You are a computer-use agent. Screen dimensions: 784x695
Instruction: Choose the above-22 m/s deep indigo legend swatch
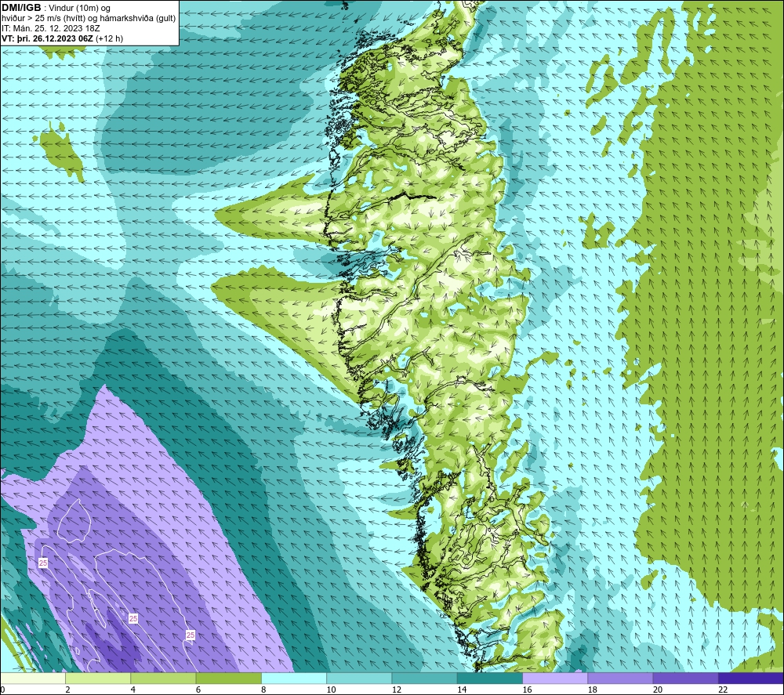click(751, 678)
